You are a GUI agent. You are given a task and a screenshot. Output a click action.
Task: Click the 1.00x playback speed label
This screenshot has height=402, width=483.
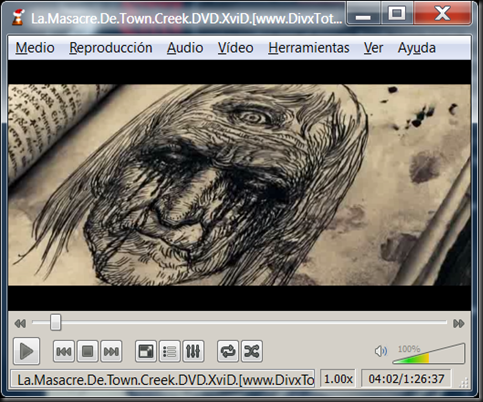338,379
